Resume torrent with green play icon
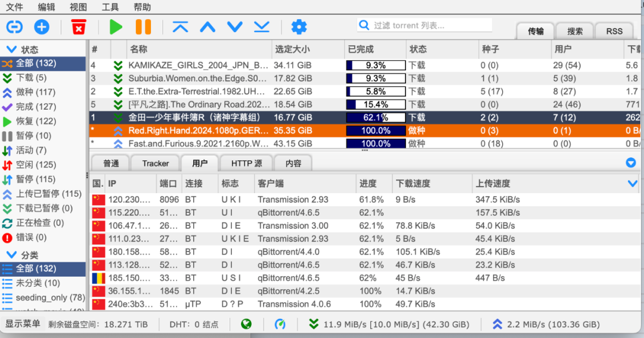 pyautogui.click(x=116, y=27)
